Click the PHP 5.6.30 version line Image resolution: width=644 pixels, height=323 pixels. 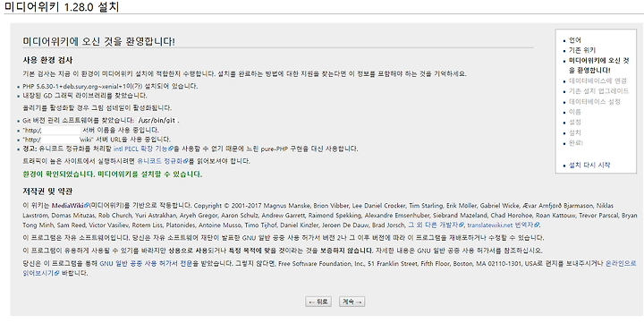pyautogui.click(x=110, y=86)
